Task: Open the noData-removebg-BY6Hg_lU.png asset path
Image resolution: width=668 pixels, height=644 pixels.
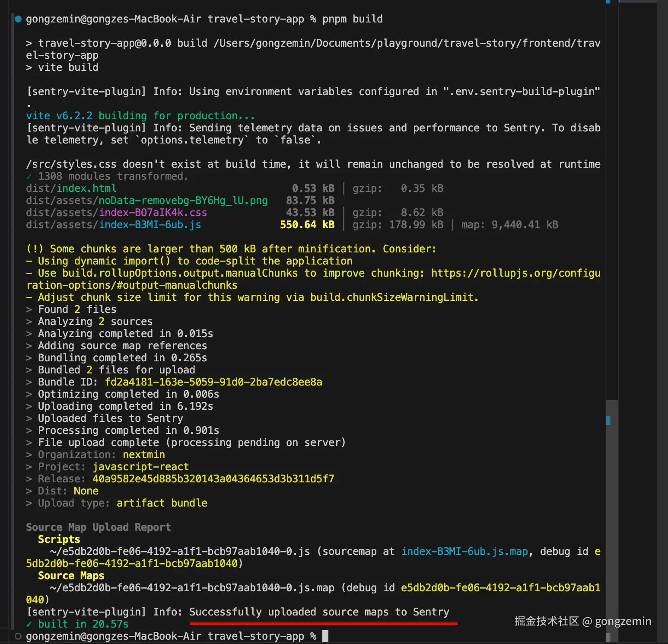Action: (147, 201)
